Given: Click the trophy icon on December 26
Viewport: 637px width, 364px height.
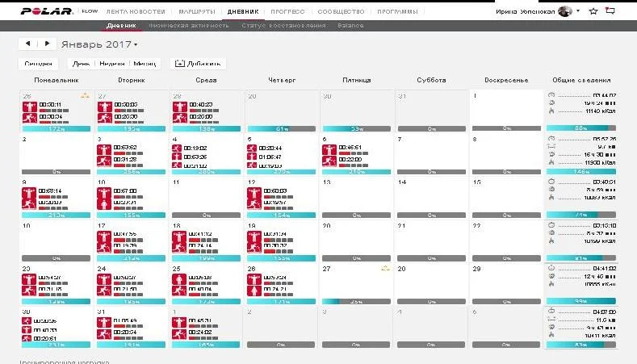Looking at the screenshot, I should tap(85, 96).
